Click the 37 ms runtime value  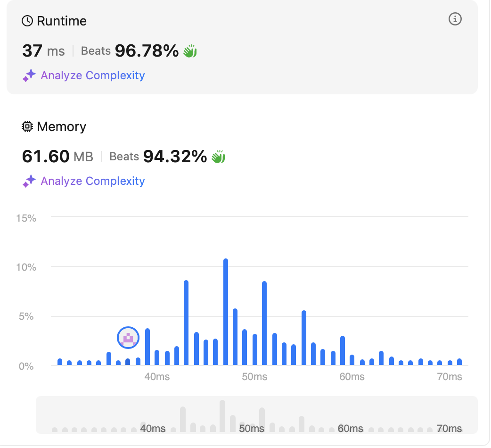[43, 51]
